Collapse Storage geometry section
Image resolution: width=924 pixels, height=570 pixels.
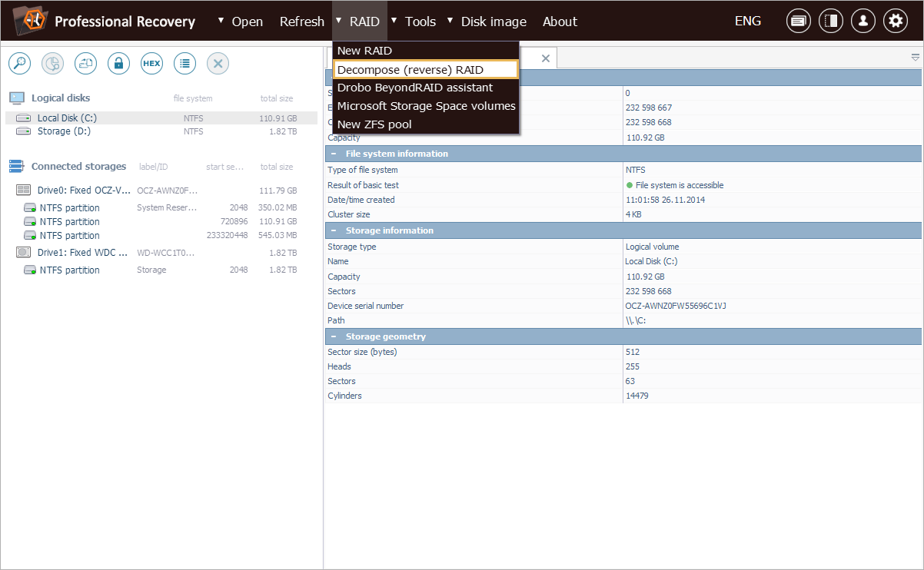point(334,336)
